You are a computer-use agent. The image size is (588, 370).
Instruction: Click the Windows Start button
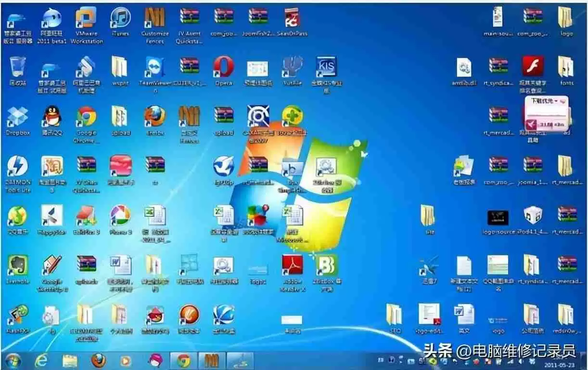(x=13, y=360)
